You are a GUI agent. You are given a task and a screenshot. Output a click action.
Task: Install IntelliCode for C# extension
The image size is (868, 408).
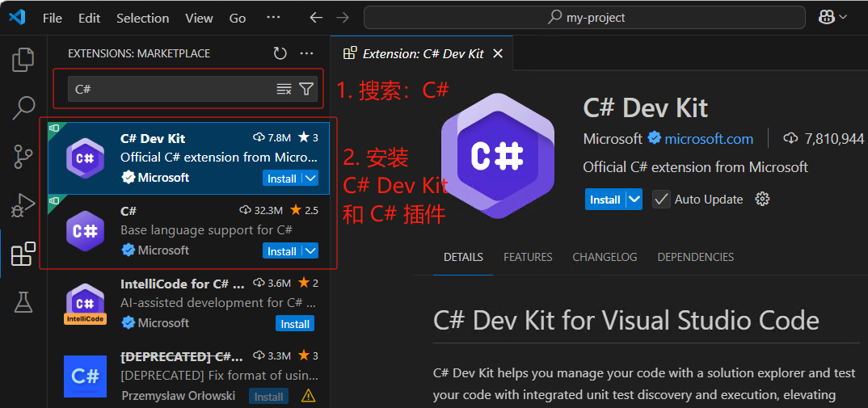[x=294, y=323]
